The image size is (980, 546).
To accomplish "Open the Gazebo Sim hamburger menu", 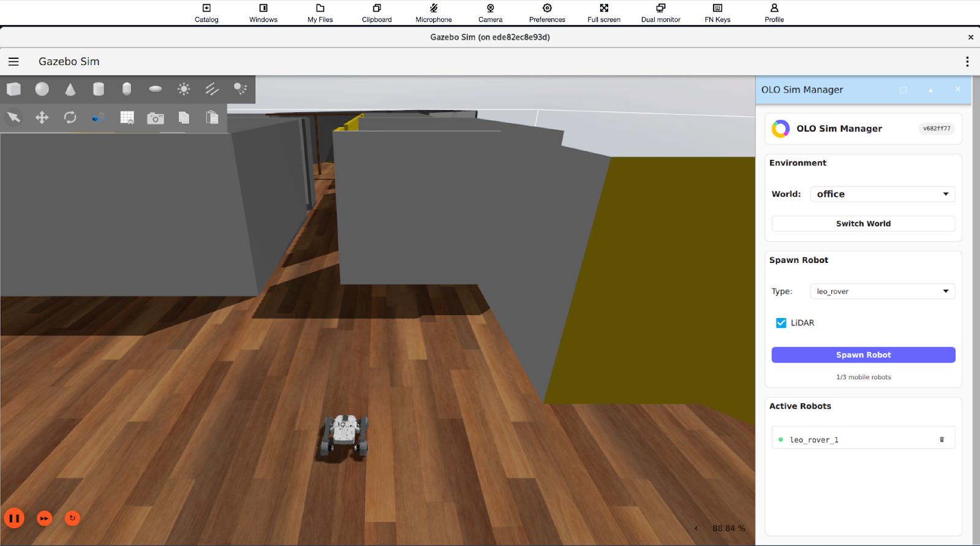I will coord(13,61).
